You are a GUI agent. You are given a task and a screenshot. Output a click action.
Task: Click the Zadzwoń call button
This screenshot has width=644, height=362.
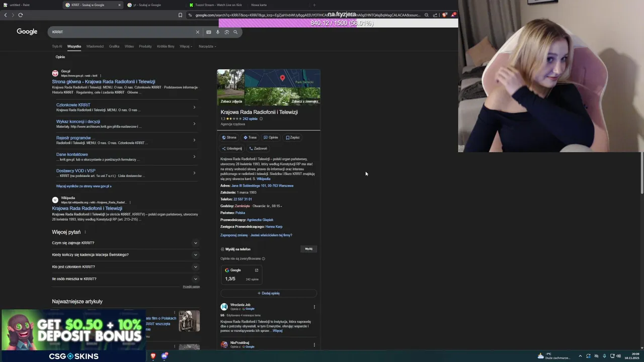pyautogui.click(x=258, y=148)
